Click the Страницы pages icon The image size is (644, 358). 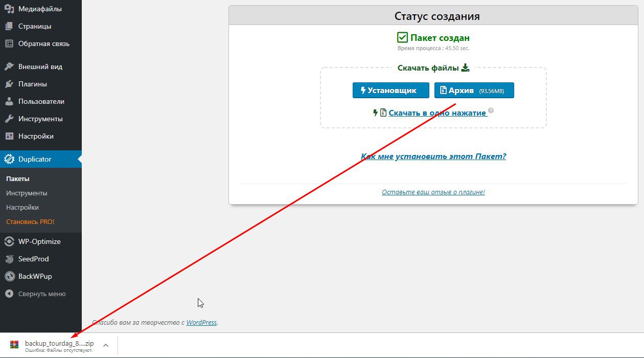[9, 26]
